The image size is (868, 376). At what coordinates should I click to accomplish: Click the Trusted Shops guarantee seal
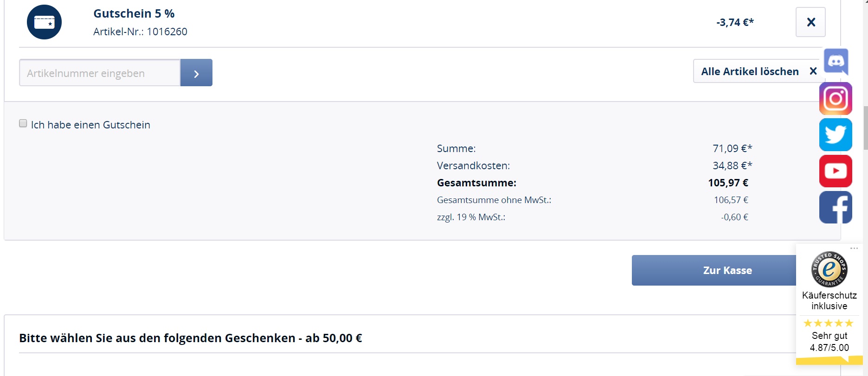[829, 269]
